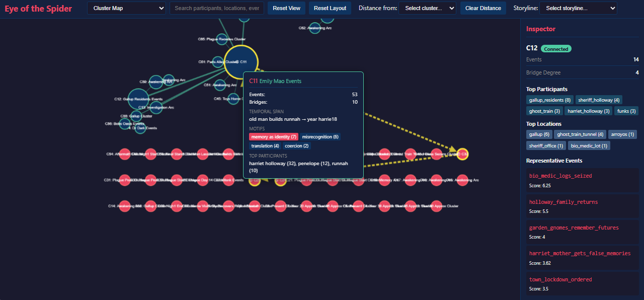
Task: Click the C13 Investigation Arc node
Action: (156, 107)
